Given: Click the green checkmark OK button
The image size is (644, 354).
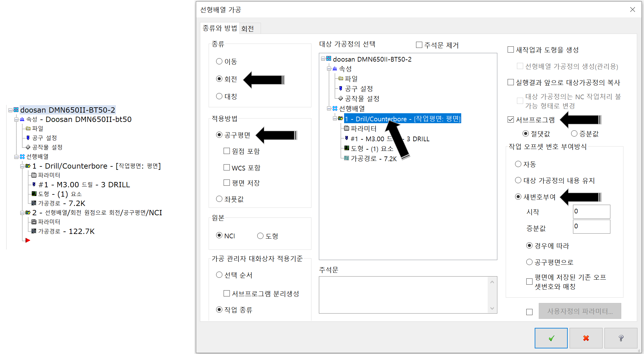Looking at the screenshot, I should coord(551,338).
